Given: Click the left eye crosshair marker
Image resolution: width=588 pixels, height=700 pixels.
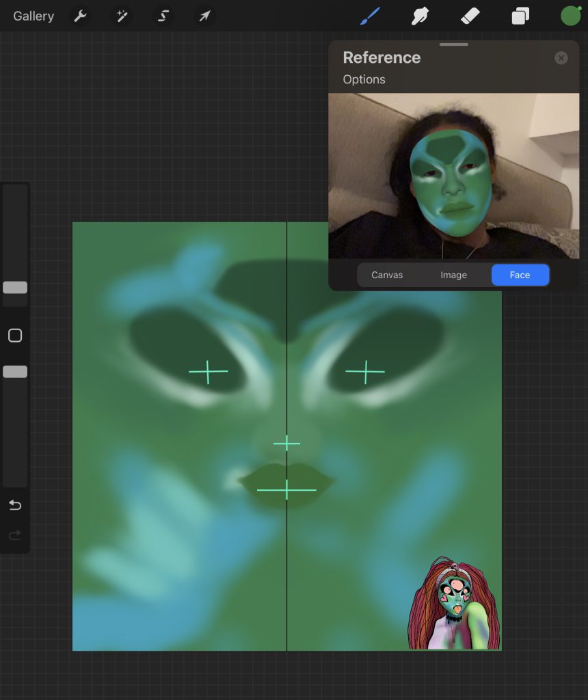Looking at the screenshot, I should coord(208,371).
